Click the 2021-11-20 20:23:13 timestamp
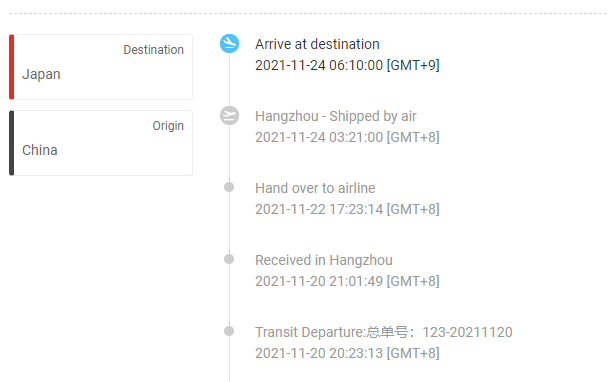 [347, 353]
